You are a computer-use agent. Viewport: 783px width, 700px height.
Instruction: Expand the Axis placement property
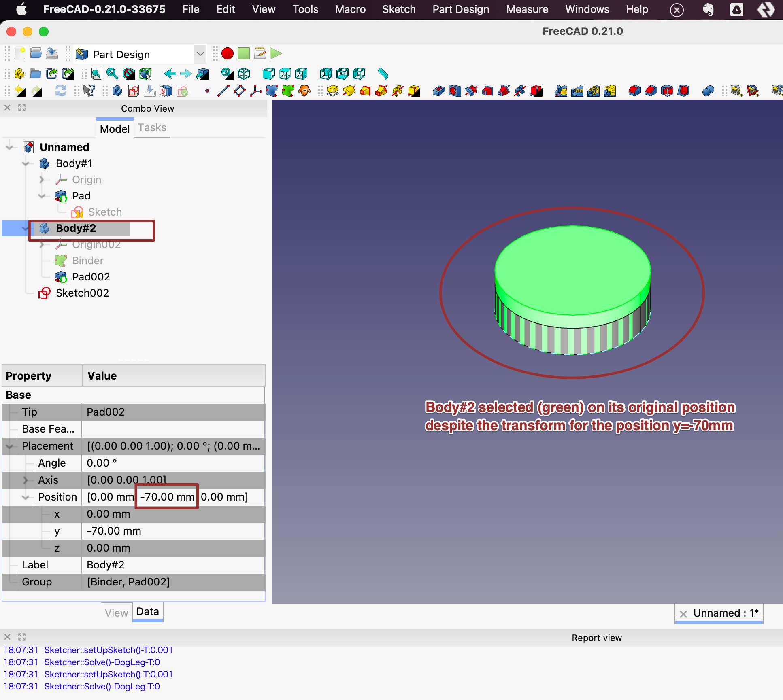(26, 480)
